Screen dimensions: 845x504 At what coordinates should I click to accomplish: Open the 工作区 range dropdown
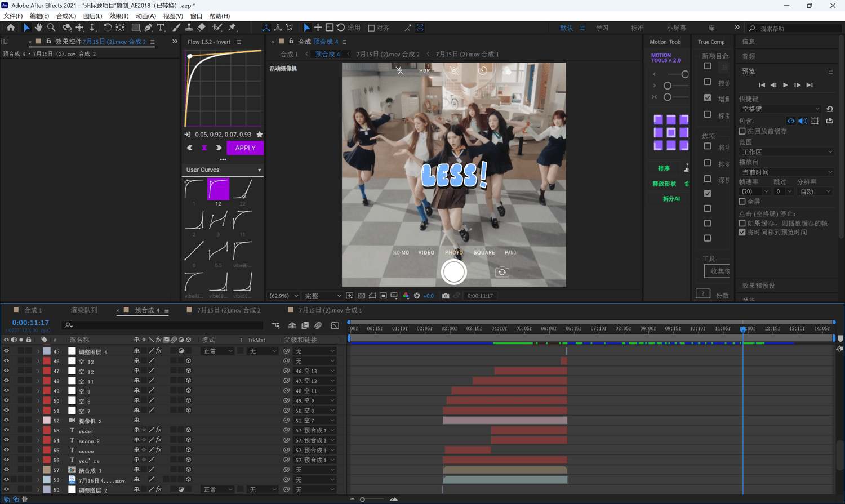click(x=786, y=152)
